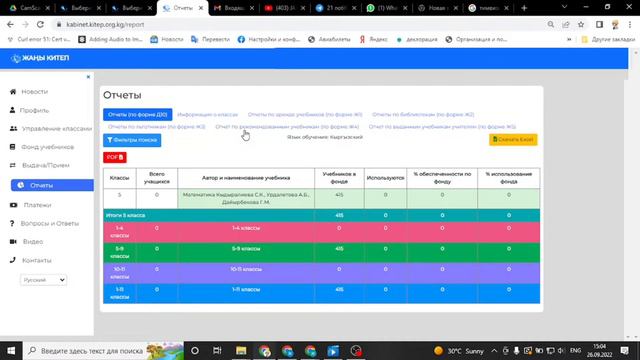Select the Отчеты sidebar item

coord(52,185)
